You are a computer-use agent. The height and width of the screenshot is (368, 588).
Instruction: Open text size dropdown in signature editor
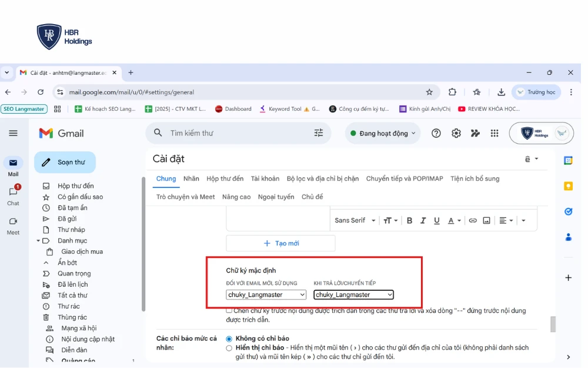tap(390, 220)
